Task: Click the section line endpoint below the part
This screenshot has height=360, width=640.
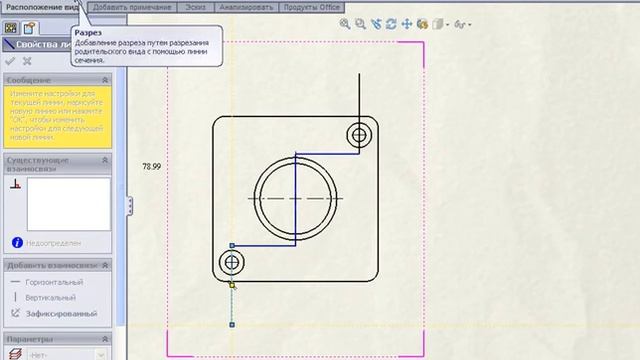Action: 232,324
